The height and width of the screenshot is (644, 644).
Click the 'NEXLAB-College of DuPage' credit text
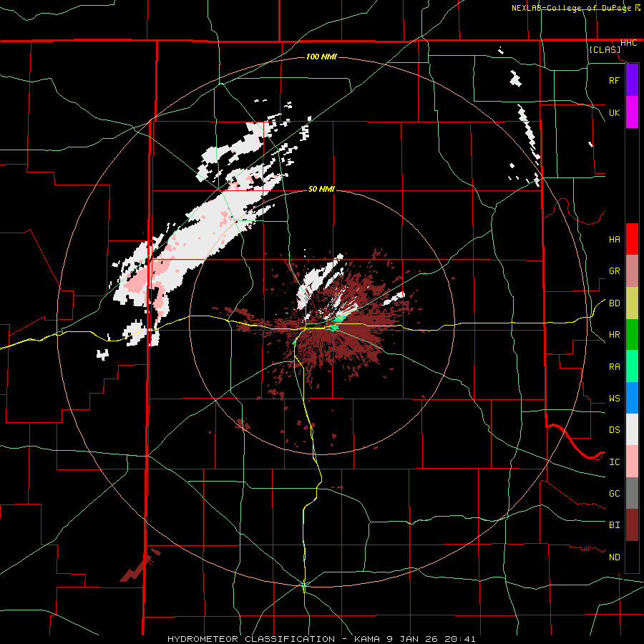point(572,8)
